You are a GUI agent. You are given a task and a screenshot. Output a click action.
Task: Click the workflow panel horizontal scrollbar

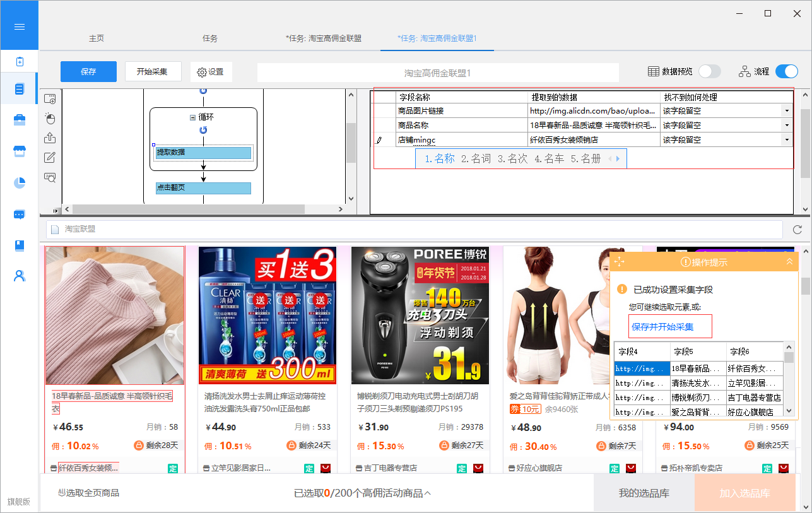(188, 209)
